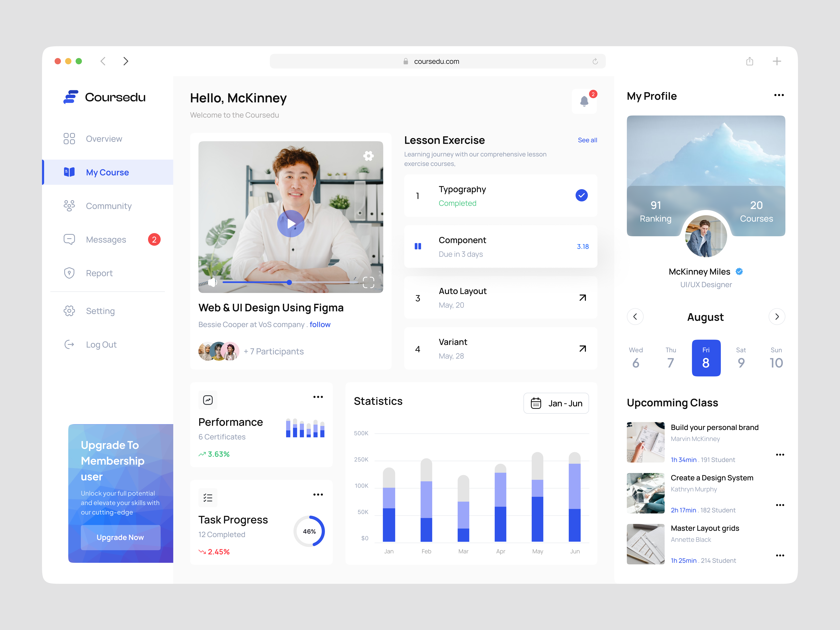
Task: Open the notification bell
Action: coord(584,101)
